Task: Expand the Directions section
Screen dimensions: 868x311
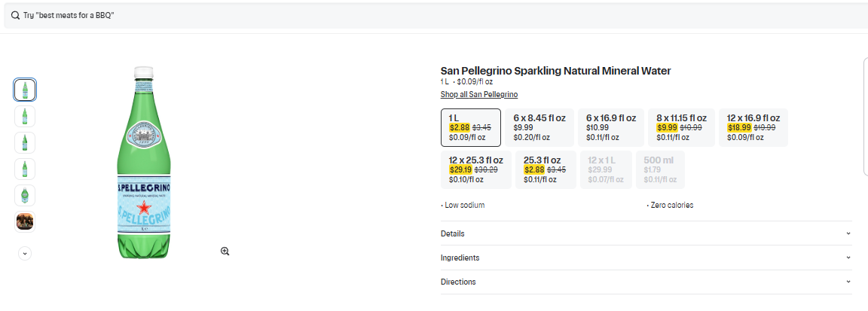Action: [x=646, y=282]
